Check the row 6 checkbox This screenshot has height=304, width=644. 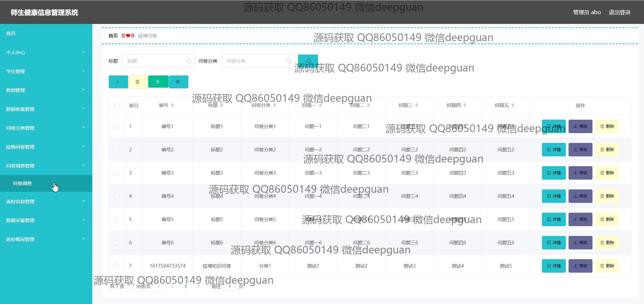(x=117, y=243)
